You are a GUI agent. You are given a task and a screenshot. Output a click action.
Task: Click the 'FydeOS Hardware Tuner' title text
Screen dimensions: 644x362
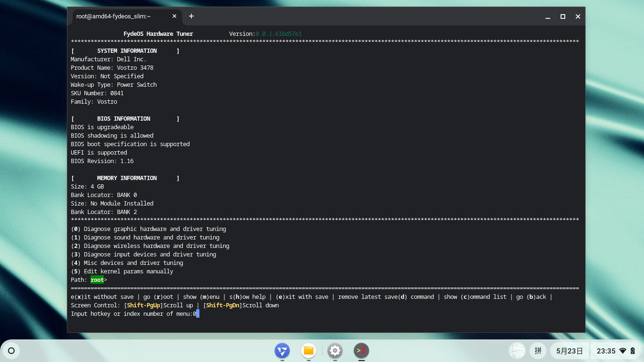(x=158, y=34)
